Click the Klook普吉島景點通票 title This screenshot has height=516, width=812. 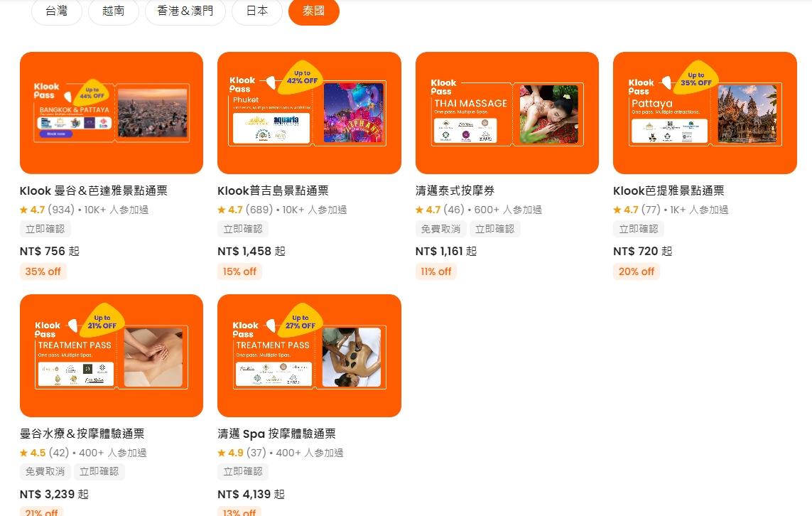273,190
